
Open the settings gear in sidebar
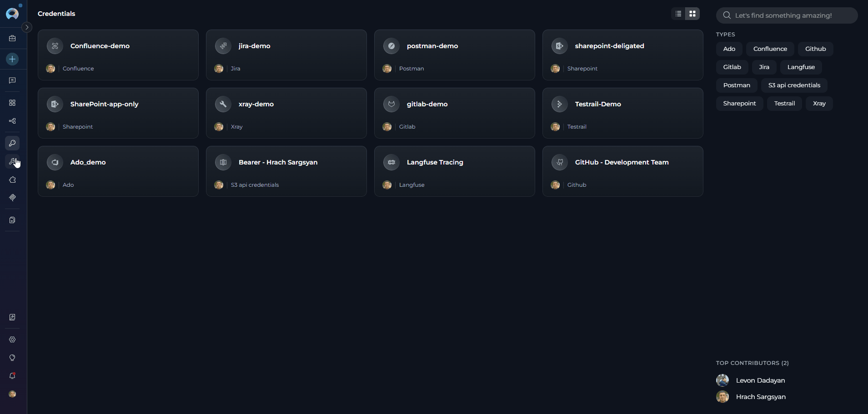click(x=12, y=339)
